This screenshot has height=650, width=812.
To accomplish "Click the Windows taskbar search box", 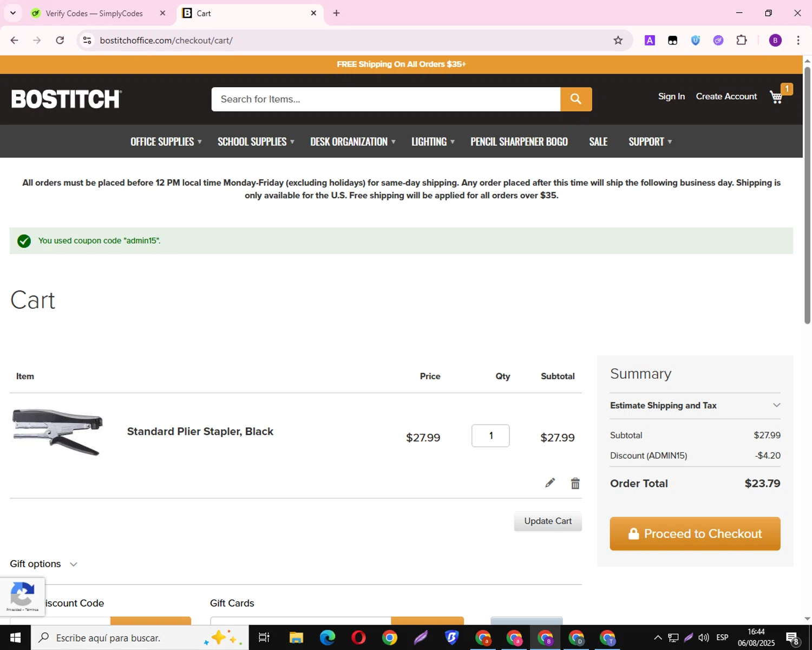I will [140, 638].
